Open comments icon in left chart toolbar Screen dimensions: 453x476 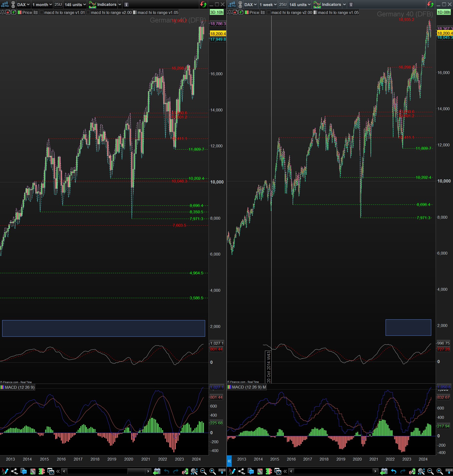[x=24, y=471]
